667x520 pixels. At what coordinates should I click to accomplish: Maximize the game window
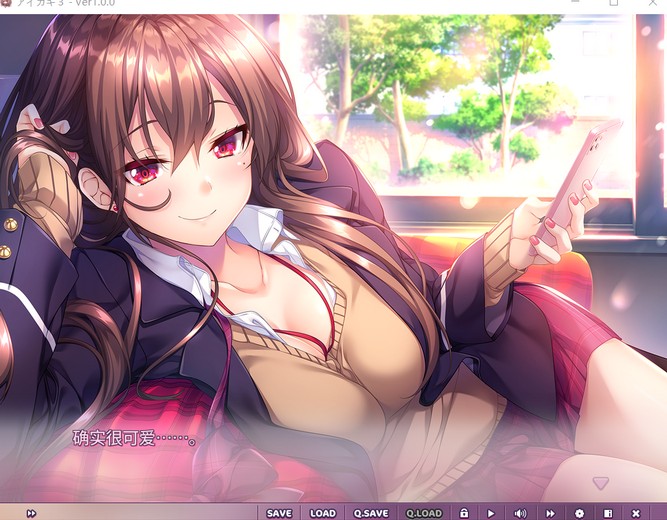pos(614,3)
